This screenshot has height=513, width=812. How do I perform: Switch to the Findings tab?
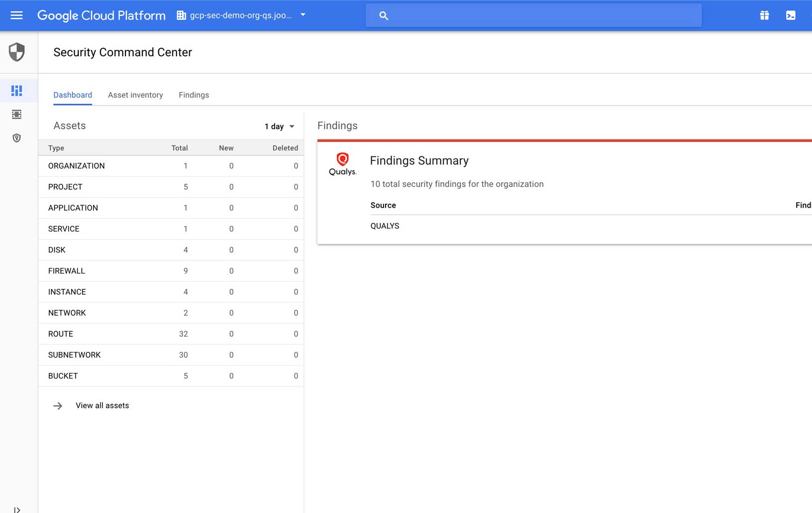pos(194,95)
